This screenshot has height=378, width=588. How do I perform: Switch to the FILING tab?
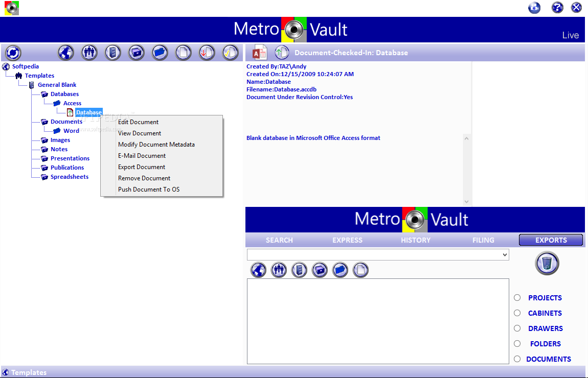tap(483, 240)
